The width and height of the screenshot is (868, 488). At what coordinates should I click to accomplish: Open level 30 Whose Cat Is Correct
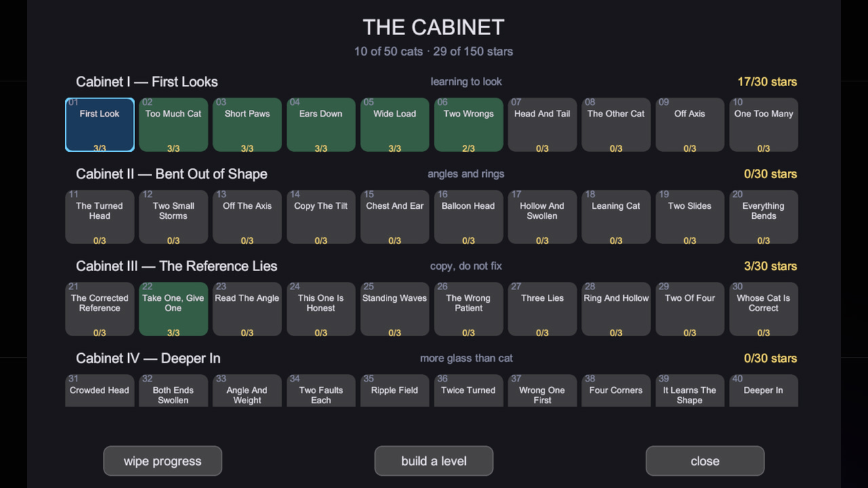pos(764,309)
